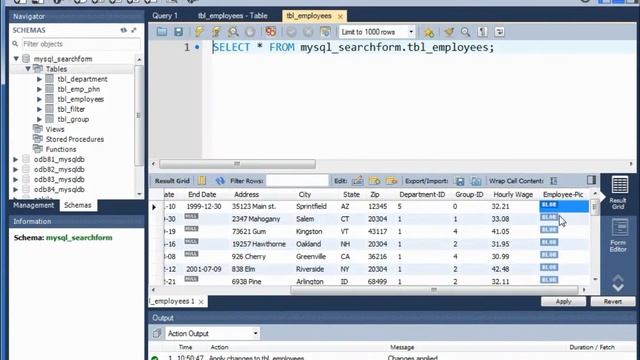This screenshot has height=360, width=640.
Task: Switch to 'tbl_employees - Table' tab
Action: coord(233,16)
